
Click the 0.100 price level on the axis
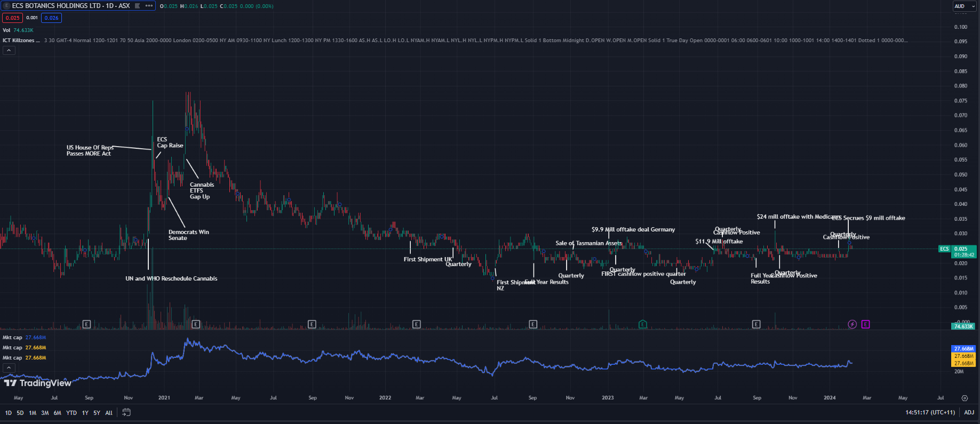960,27
